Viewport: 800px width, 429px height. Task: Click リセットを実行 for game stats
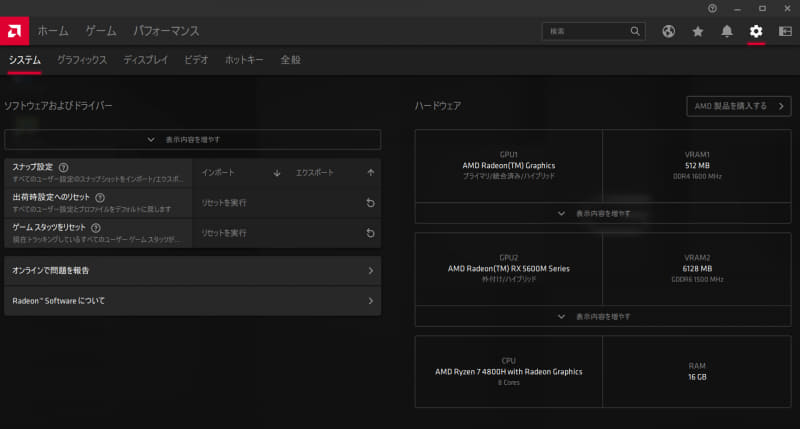point(287,233)
